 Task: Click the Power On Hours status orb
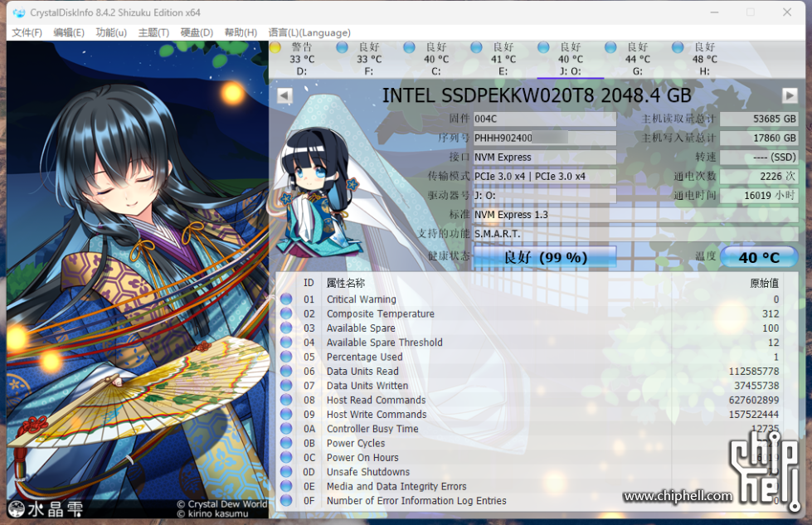[286, 457]
